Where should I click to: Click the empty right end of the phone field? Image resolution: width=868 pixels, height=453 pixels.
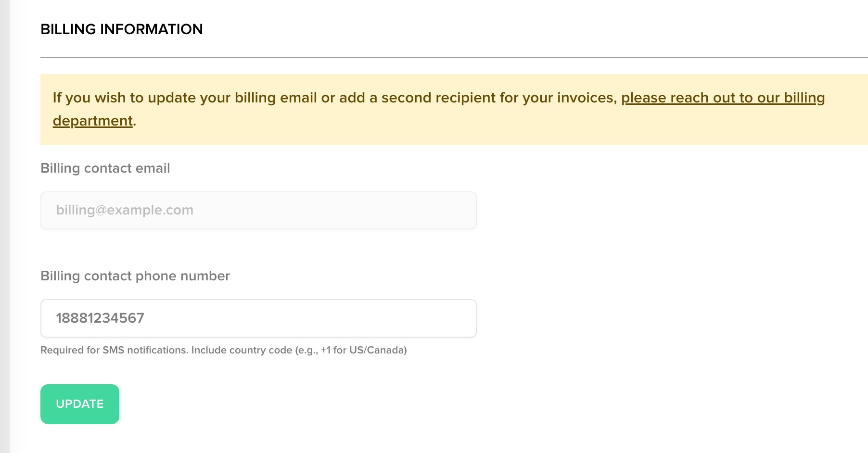point(433,318)
